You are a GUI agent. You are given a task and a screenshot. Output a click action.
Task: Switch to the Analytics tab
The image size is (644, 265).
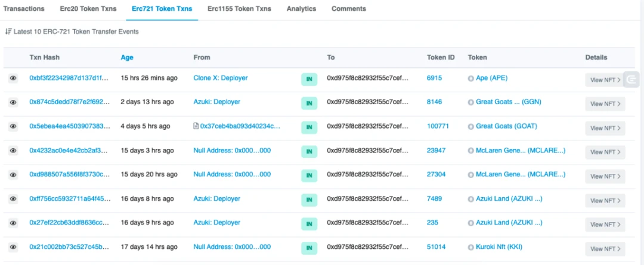302,8
